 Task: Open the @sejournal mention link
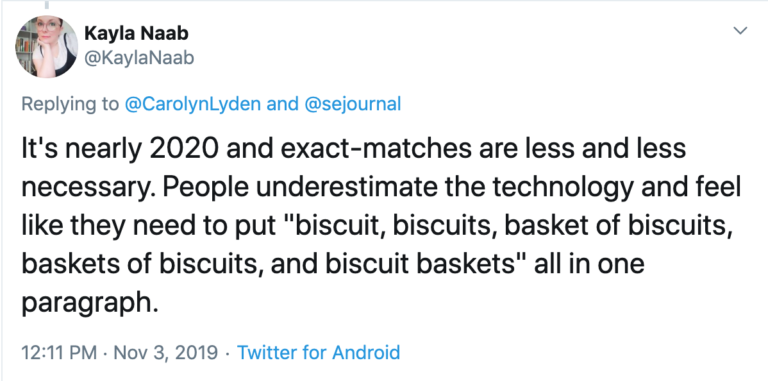click(x=353, y=104)
